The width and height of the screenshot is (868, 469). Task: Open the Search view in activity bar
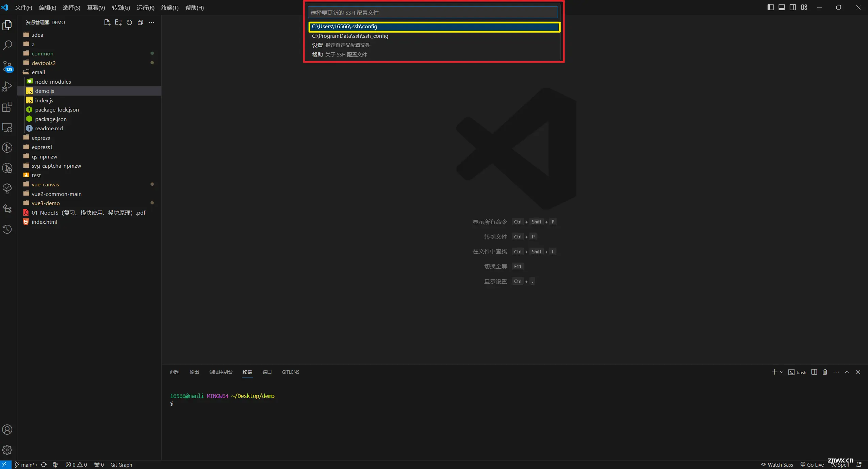[x=7, y=45]
